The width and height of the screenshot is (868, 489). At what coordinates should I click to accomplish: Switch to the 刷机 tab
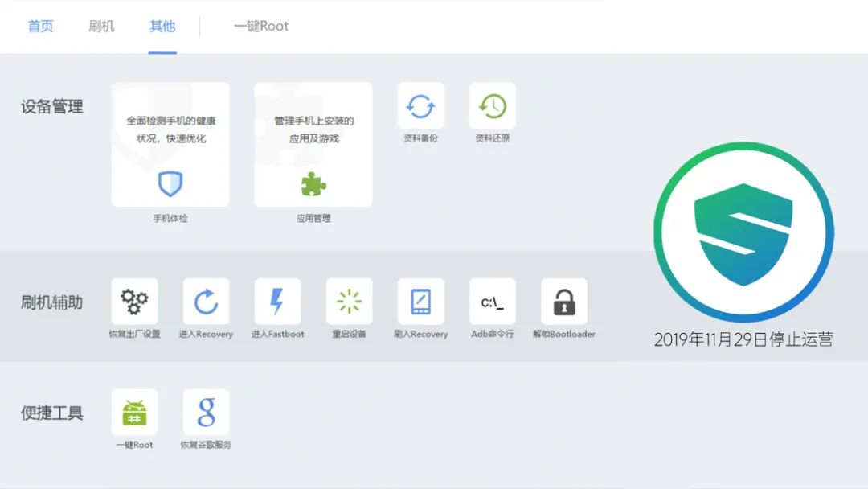coord(101,26)
